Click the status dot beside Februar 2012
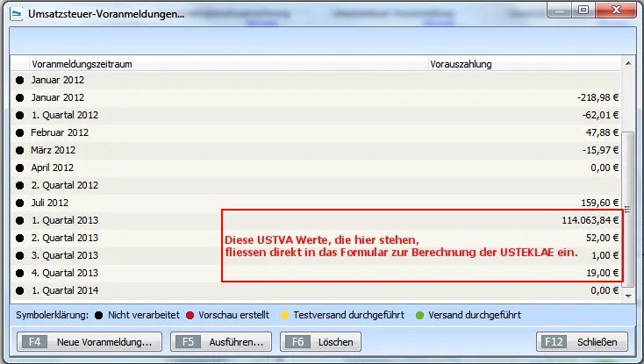Viewport: 644px width, 364px height. [x=20, y=132]
